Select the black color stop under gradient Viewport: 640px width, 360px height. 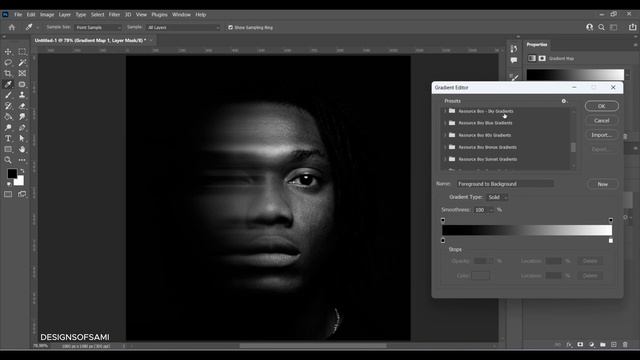tap(443, 241)
